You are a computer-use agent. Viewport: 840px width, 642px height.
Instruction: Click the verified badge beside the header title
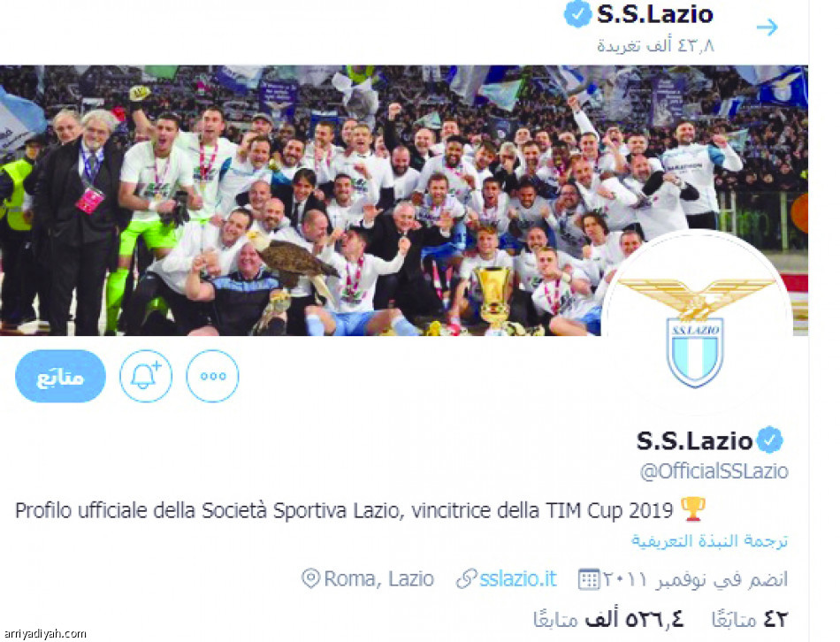pyautogui.click(x=577, y=15)
